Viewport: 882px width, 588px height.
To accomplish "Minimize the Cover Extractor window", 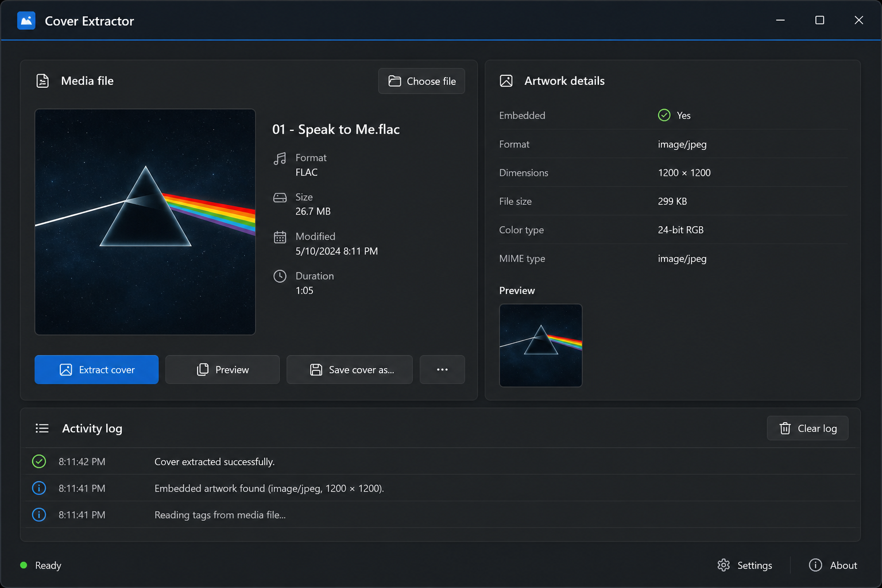I will click(780, 20).
